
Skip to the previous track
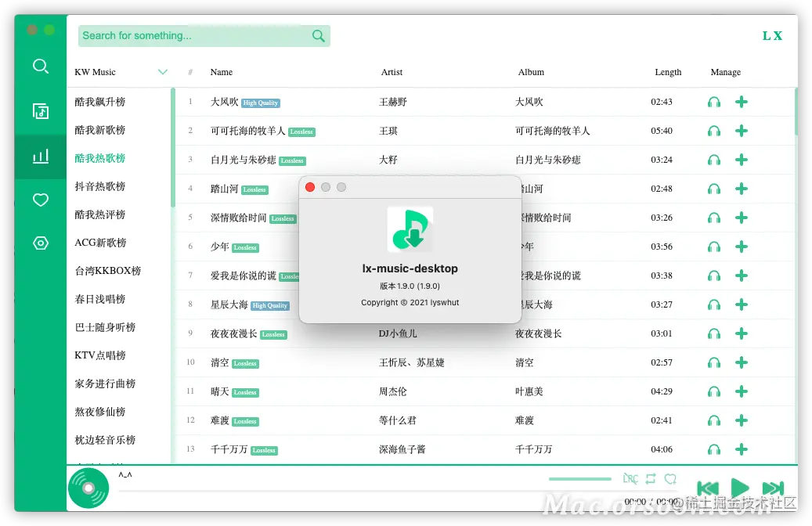[x=708, y=488]
